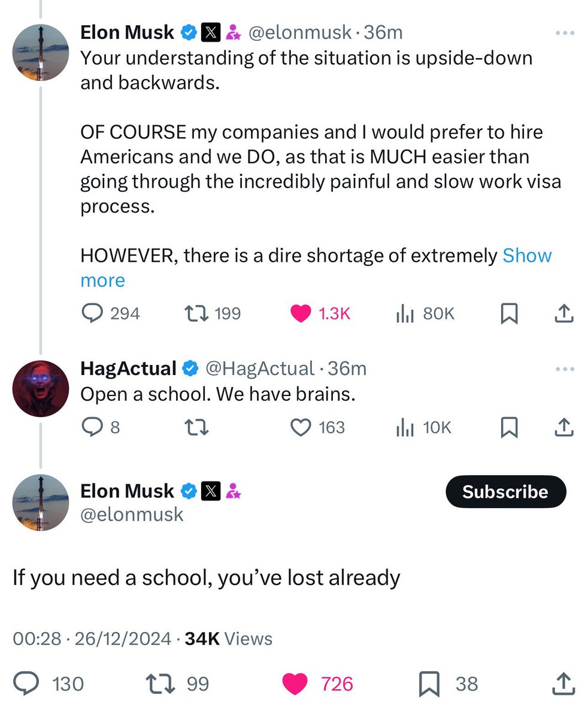Reply to main post with 130 replies

click(26, 684)
